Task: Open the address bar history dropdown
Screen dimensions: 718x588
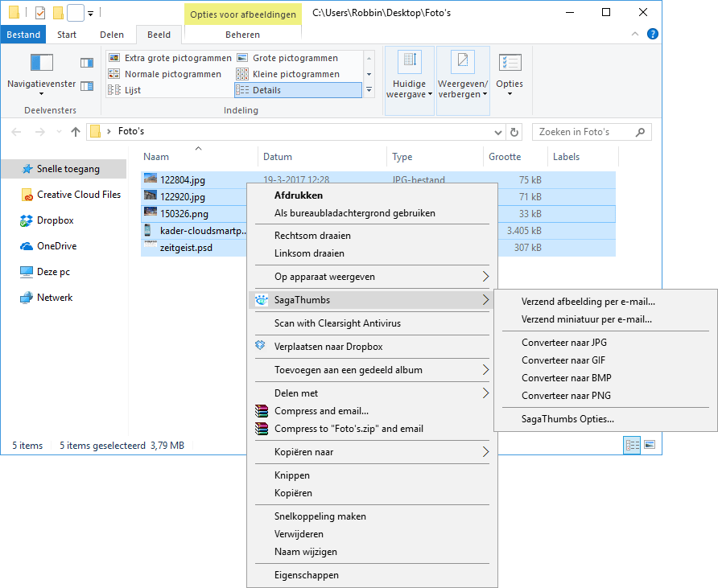Action: pos(497,132)
